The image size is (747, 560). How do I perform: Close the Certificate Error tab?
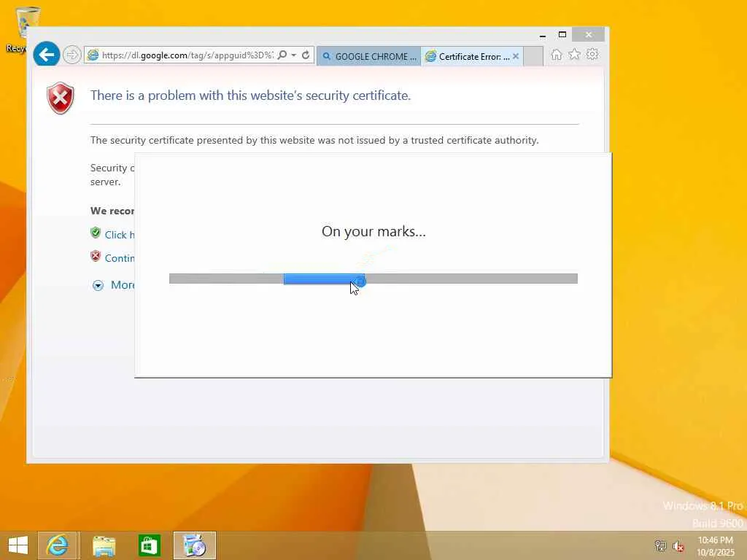516,56
